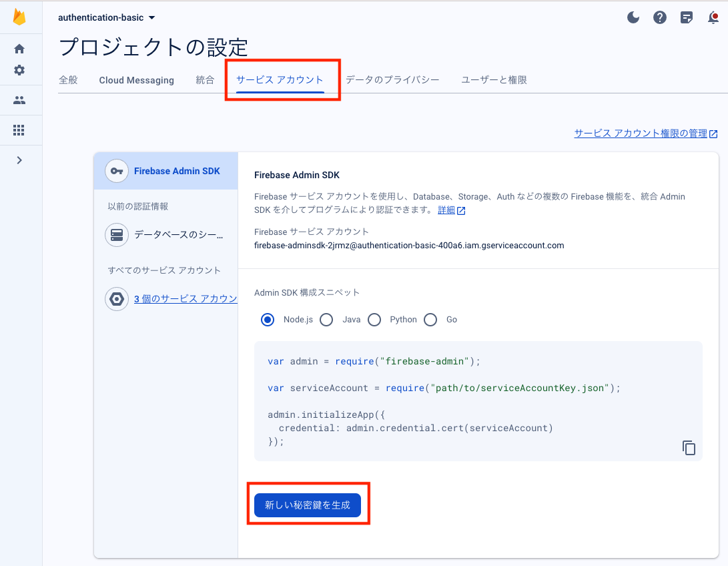Switch to the Cloud Messaging tab
This screenshot has width=728, height=566.
(x=136, y=80)
